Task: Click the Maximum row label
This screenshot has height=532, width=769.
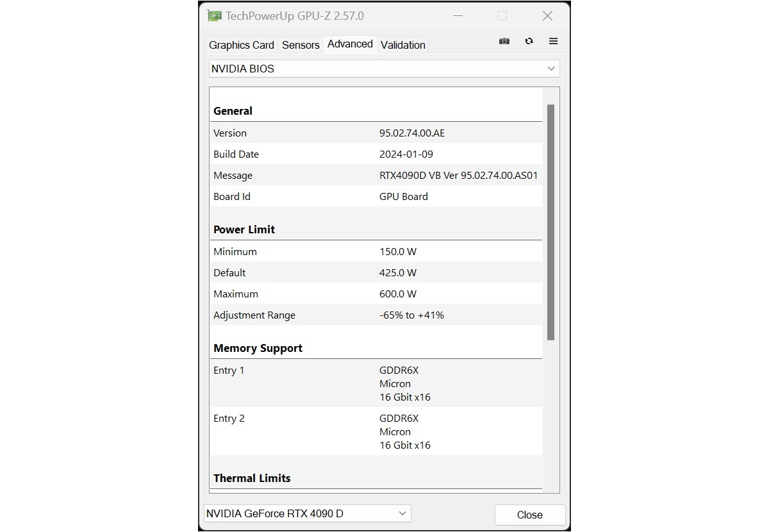Action: (236, 294)
